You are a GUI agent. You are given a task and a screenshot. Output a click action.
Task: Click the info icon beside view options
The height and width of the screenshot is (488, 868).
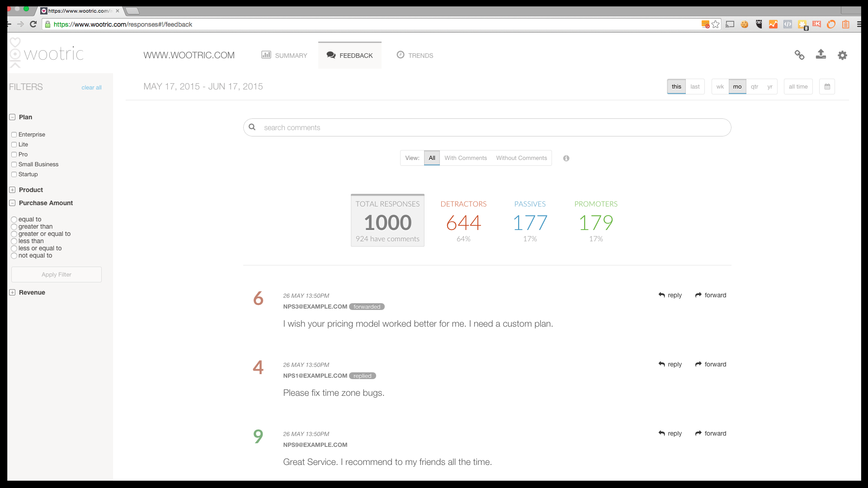tap(566, 158)
